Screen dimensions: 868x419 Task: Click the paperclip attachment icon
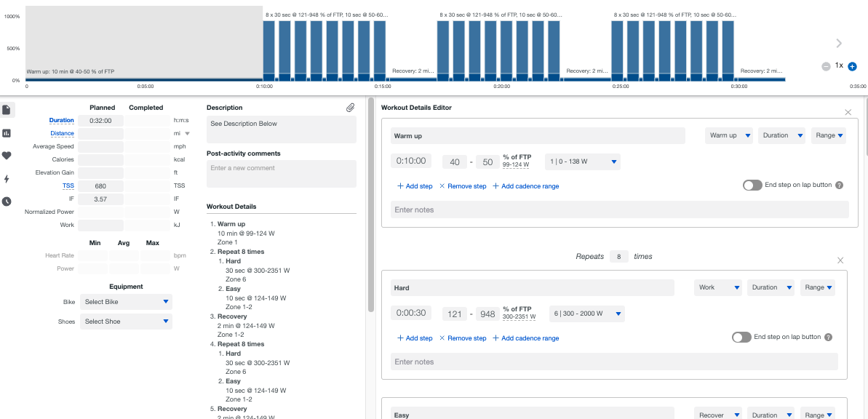(351, 108)
